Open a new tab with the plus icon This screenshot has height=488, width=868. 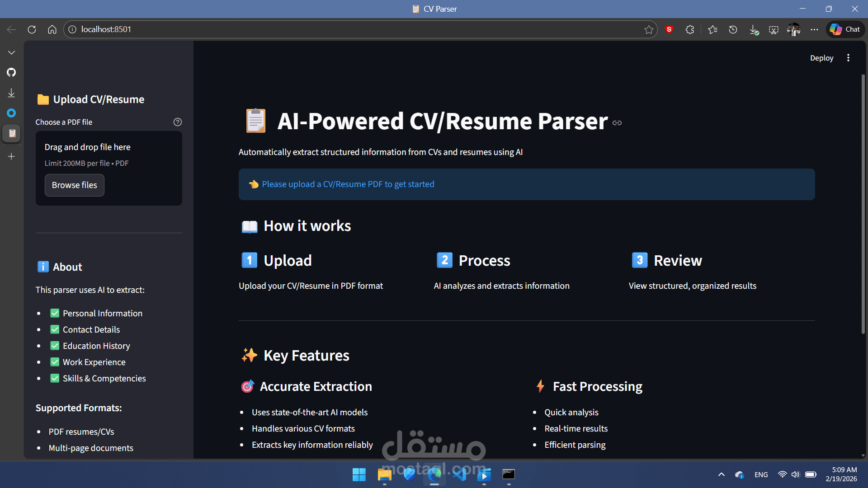pyautogui.click(x=11, y=156)
